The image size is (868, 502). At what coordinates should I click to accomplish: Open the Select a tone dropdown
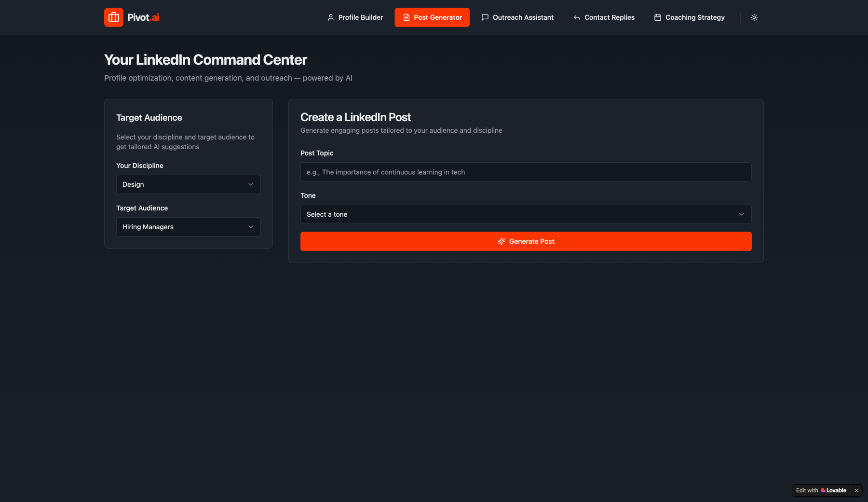[x=526, y=214]
